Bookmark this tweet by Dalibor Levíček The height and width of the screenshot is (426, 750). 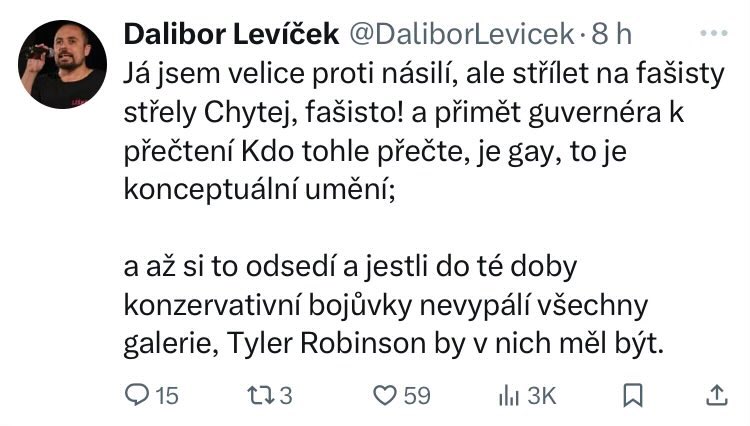coord(633,395)
